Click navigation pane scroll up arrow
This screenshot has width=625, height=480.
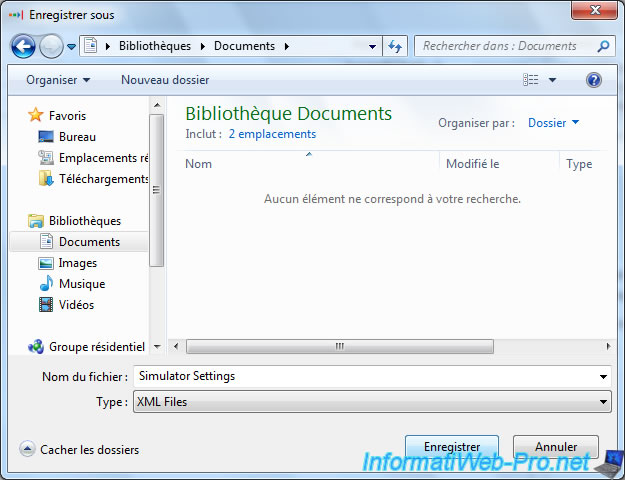pos(157,106)
